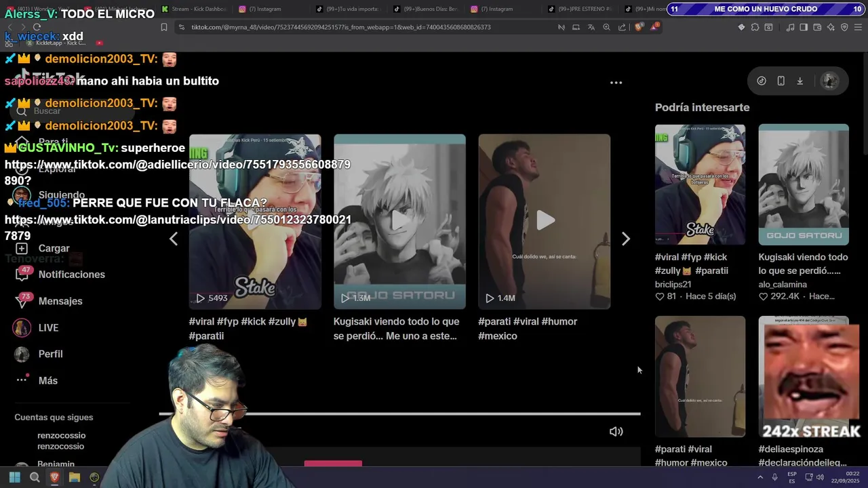Open LIVE in TikTok sidebar
The image size is (868, 488).
click(x=37, y=327)
